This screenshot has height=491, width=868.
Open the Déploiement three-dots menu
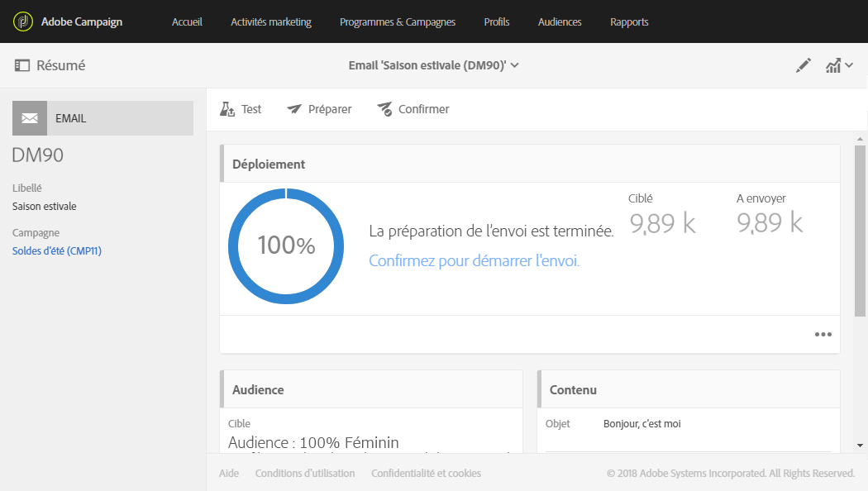(x=823, y=334)
